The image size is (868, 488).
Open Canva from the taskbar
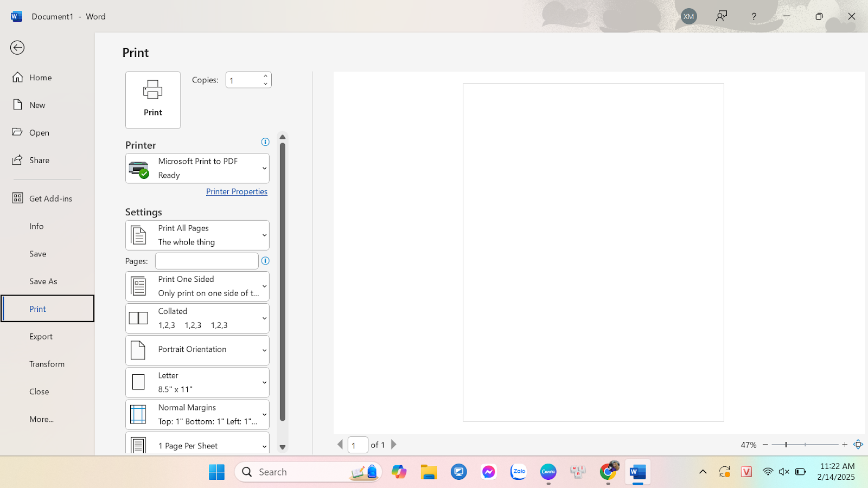548,472
